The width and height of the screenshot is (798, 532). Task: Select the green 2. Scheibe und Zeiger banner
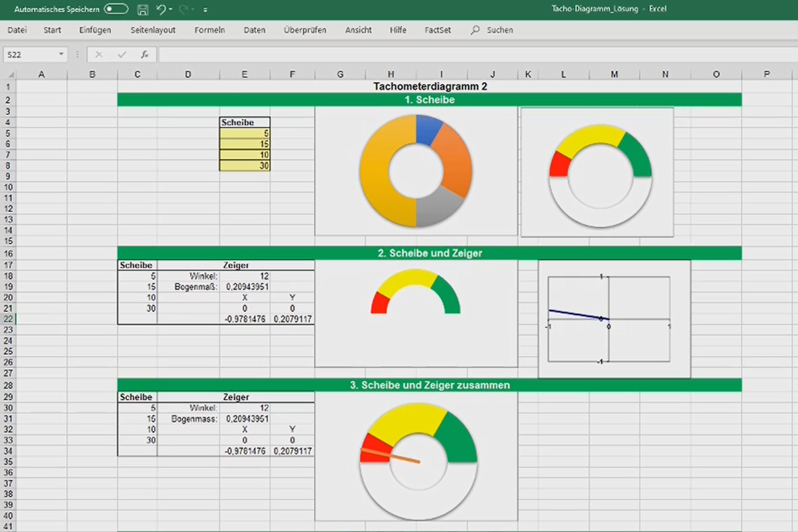[430, 253]
